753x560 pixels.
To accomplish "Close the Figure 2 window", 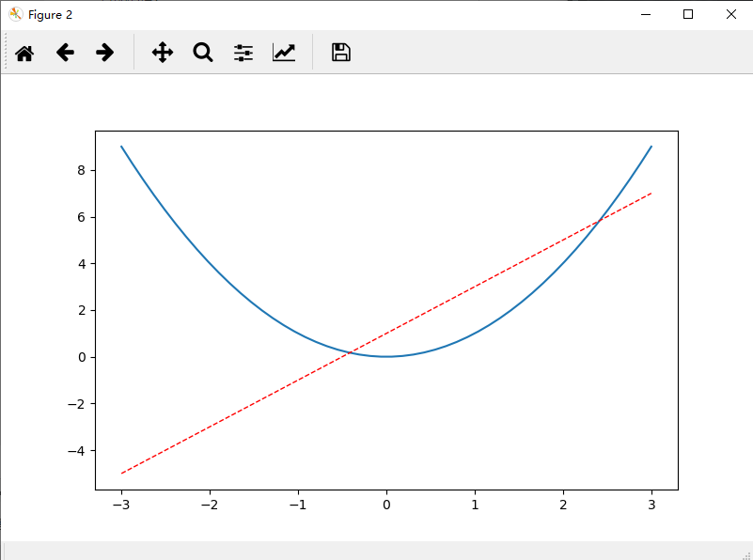I will 731,14.
